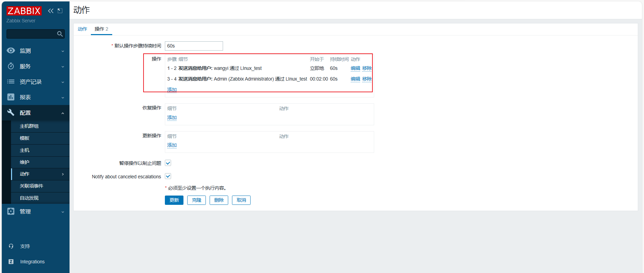
Task: Edit the wangyi operation step 1-2
Action: click(x=355, y=68)
